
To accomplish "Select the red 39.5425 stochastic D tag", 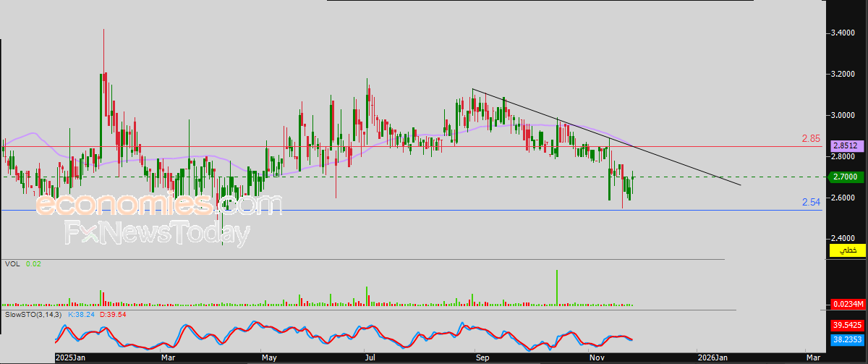I will (847, 326).
